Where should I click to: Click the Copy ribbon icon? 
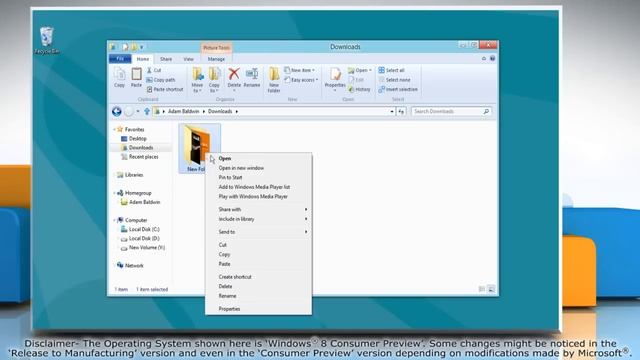click(x=119, y=78)
